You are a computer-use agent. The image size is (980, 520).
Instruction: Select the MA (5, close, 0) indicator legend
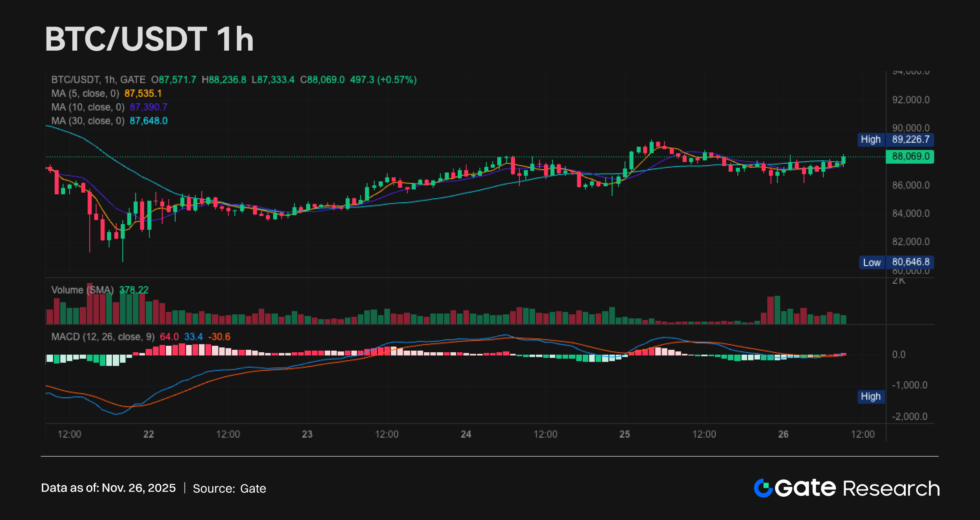pyautogui.click(x=85, y=93)
